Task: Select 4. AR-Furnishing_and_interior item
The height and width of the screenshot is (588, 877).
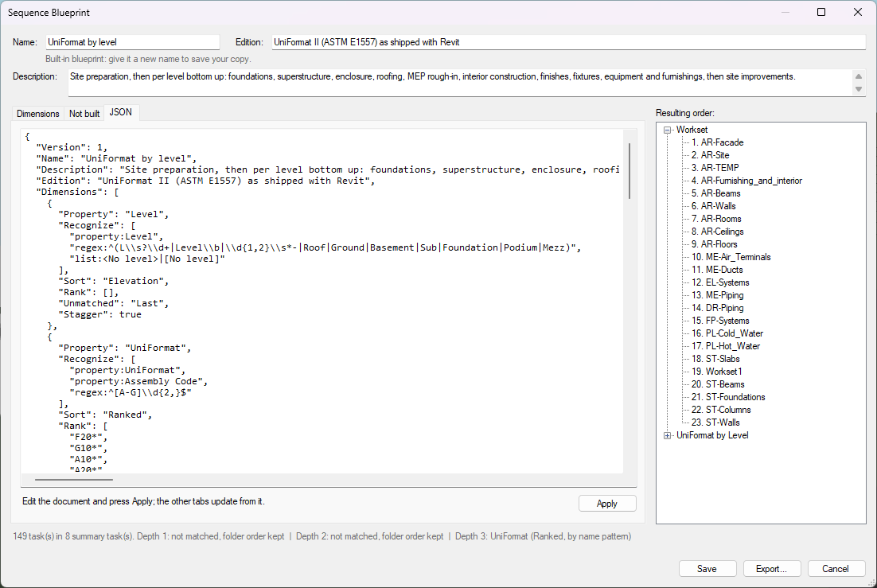Action: [x=746, y=181]
